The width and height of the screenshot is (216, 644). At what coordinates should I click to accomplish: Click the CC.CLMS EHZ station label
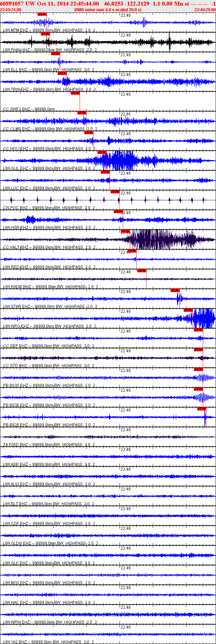point(16,129)
